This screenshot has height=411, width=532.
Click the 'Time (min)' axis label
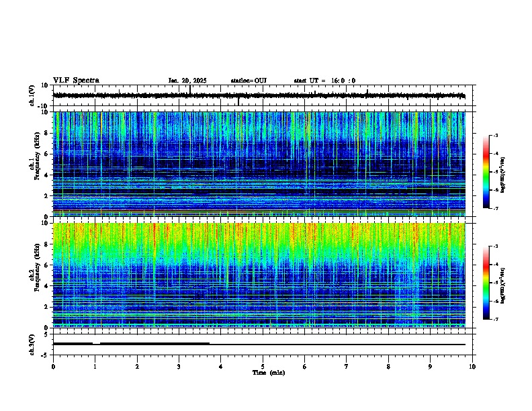point(269,373)
